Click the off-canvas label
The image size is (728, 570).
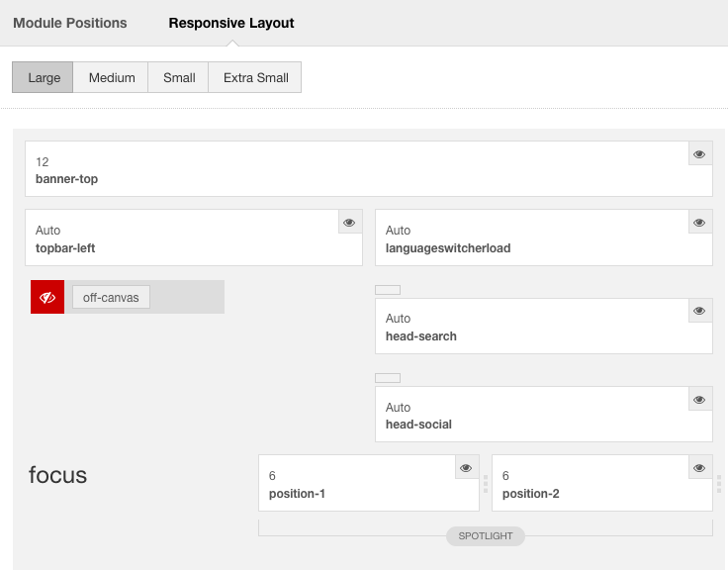coord(111,297)
